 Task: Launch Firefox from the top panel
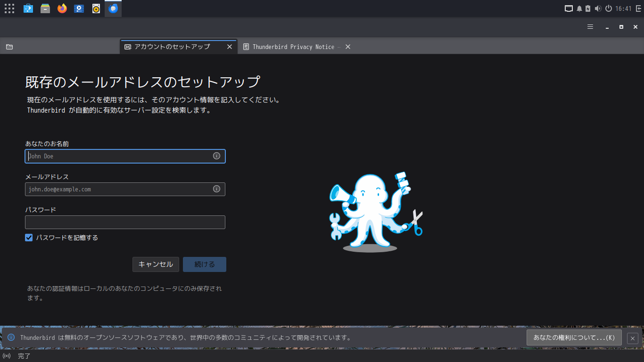coord(62,8)
